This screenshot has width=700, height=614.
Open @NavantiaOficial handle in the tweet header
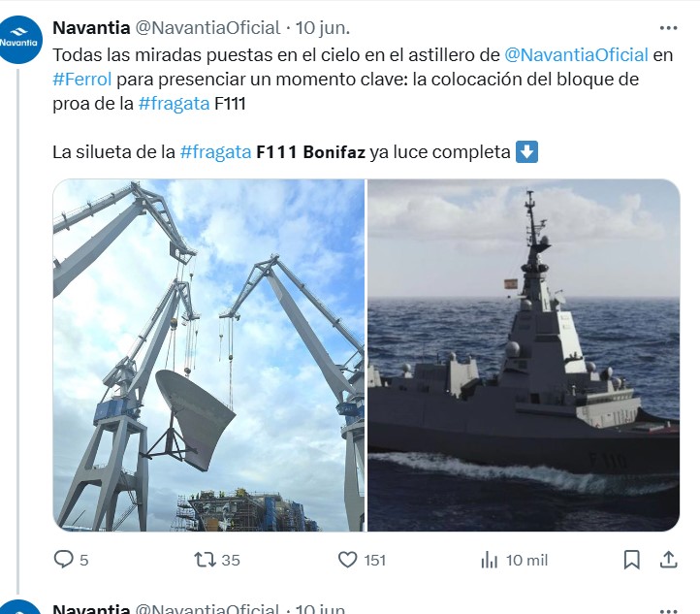point(207,28)
